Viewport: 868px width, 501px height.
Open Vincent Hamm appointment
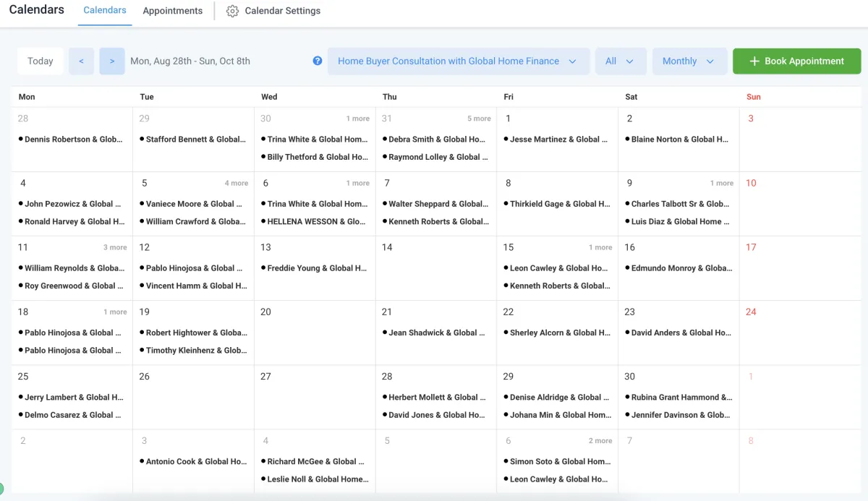[x=192, y=286]
